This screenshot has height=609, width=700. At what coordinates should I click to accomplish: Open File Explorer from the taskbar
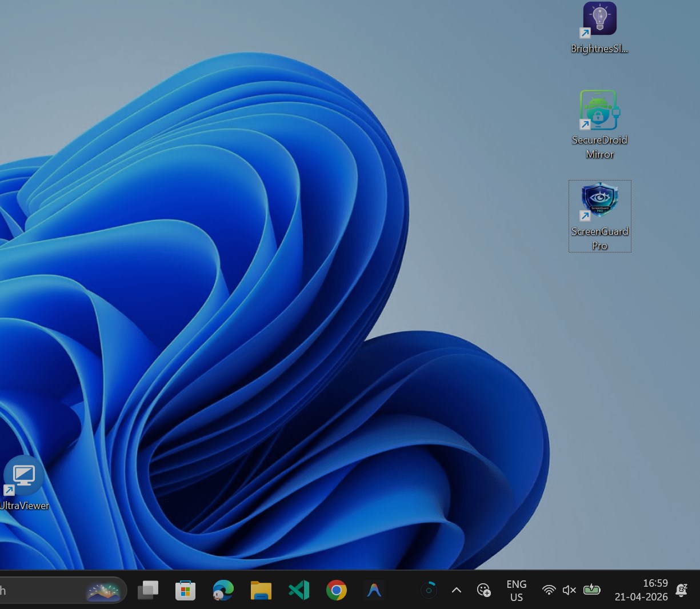click(x=261, y=590)
